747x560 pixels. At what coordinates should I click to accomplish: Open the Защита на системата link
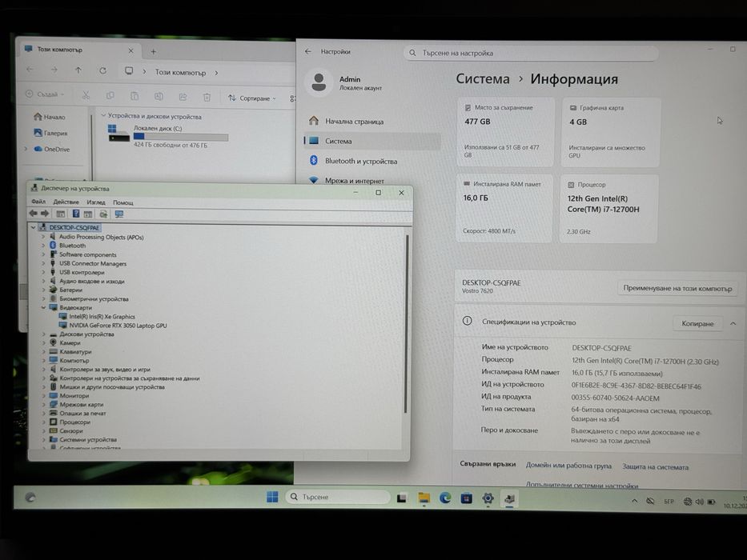tap(655, 467)
